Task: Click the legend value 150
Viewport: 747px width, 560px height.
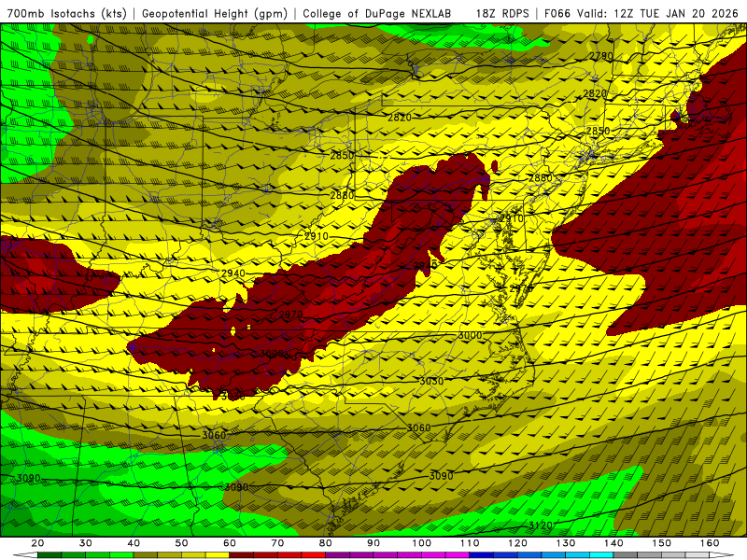Action: click(x=662, y=543)
